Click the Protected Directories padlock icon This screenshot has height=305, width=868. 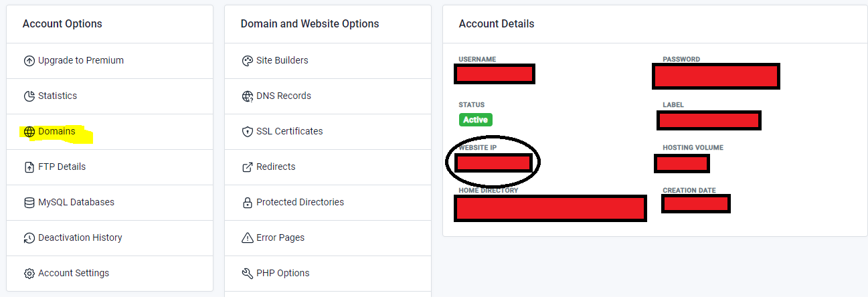click(247, 203)
